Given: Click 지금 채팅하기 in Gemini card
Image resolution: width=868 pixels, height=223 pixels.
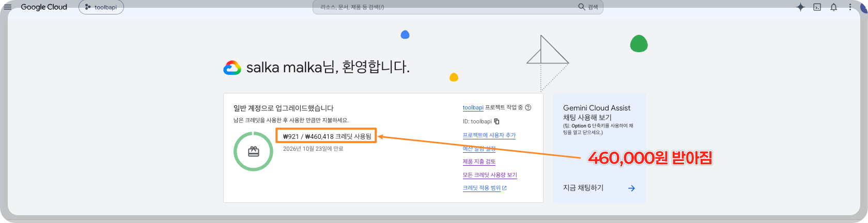Looking at the screenshot, I should pos(583,188).
